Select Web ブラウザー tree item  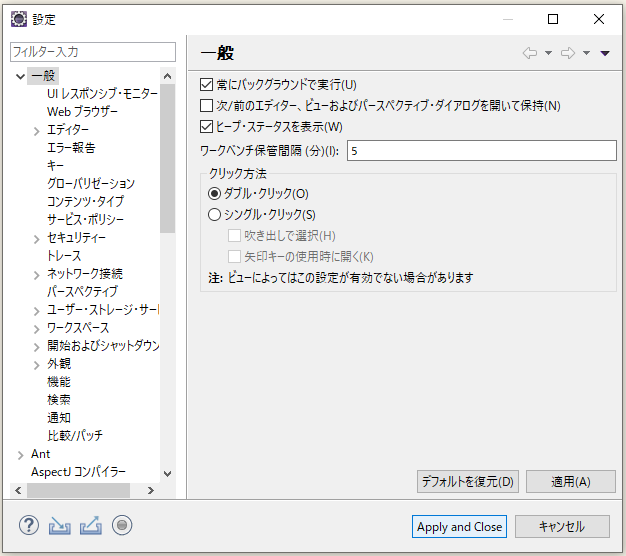point(82,111)
